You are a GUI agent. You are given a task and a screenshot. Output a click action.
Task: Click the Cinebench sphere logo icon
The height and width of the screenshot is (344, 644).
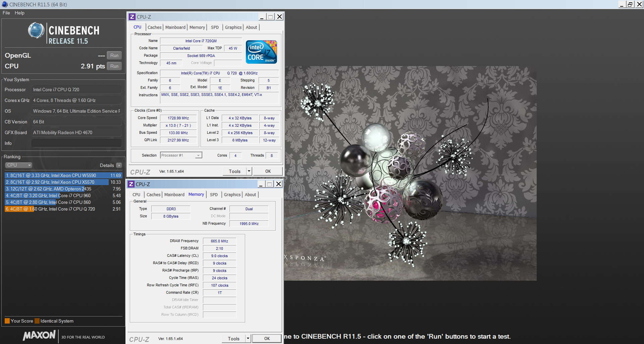pyautogui.click(x=36, y=31)
